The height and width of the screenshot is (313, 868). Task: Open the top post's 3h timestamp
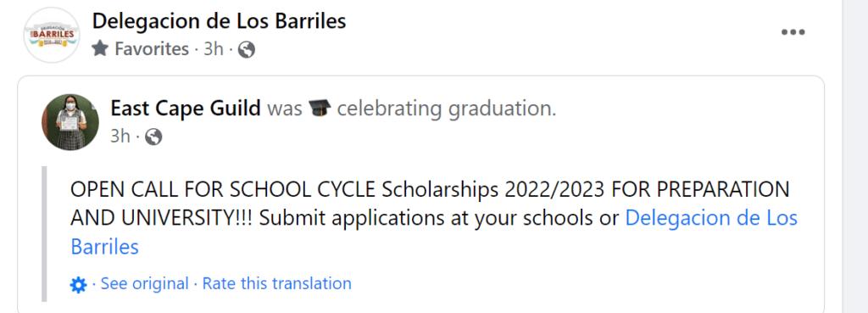[213, 49]
